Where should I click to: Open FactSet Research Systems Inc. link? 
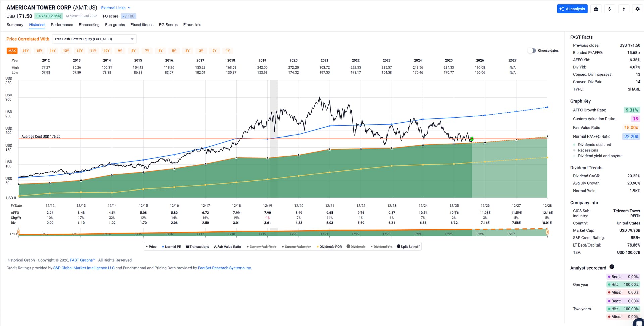click(225, 268)
